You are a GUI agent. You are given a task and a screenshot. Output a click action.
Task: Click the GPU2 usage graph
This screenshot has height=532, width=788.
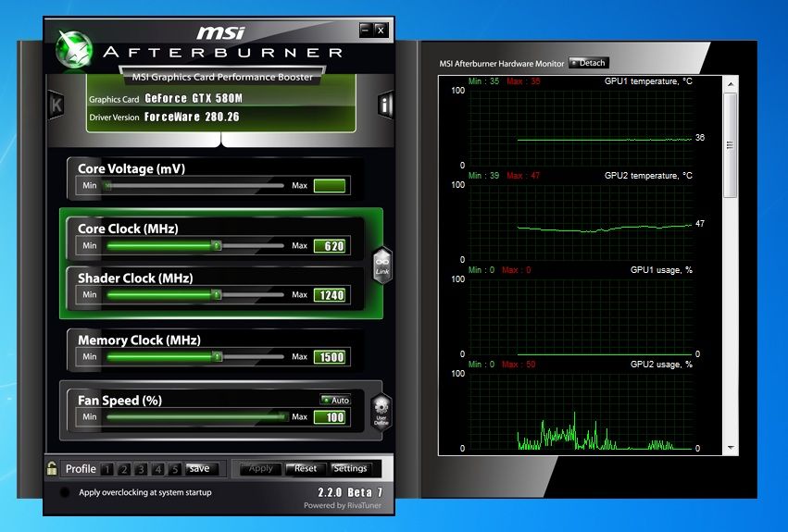581,412
